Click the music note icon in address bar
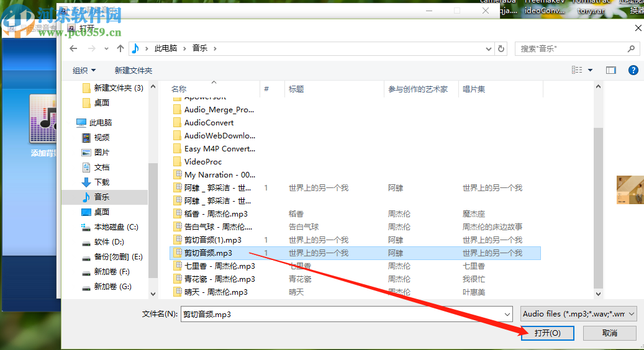 pos(135,48)
